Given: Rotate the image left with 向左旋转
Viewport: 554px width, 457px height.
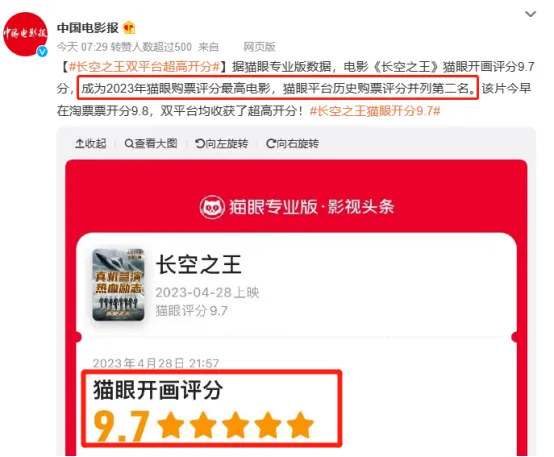Looking at the screenshot, I should click(222, 143).
